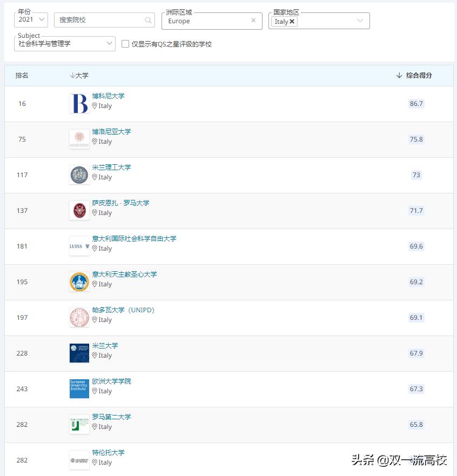Enable the 仅显示有QS之星评级的学校 checkbox
Image resolution: width=457 pixels, height=476 pixels.
point(125,44)
